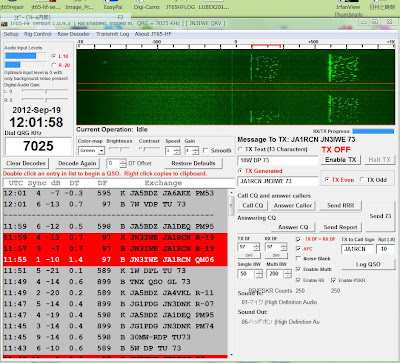400x363 pixels.
Task: Select the TX Text (13 Characters) radio
Action: point(240,149)
